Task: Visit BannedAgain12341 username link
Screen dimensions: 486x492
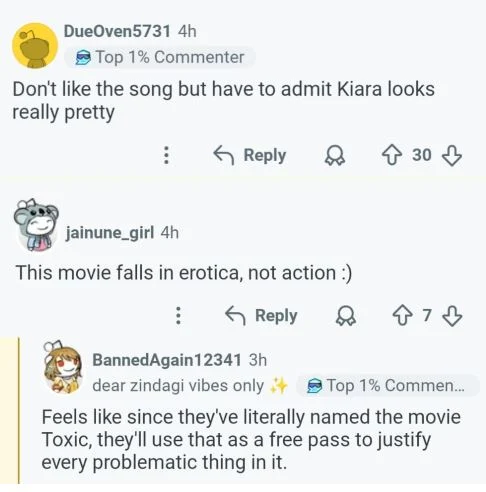Action: (x=167, y=360)
